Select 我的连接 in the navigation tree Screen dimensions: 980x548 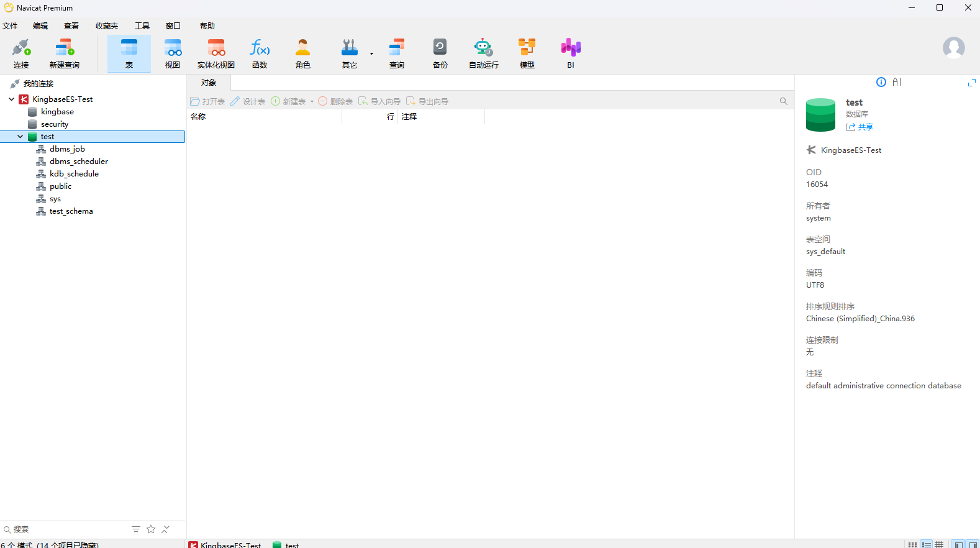click(x=39, y=84)
